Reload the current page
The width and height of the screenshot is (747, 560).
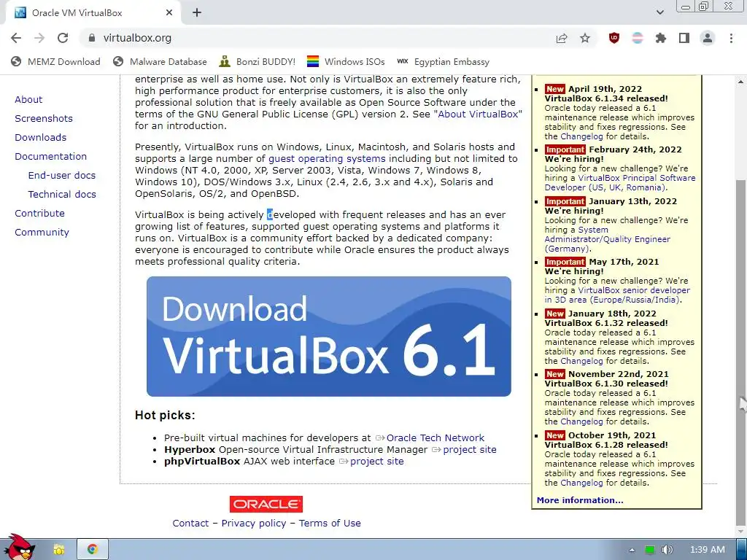click(x=63, y=38)
